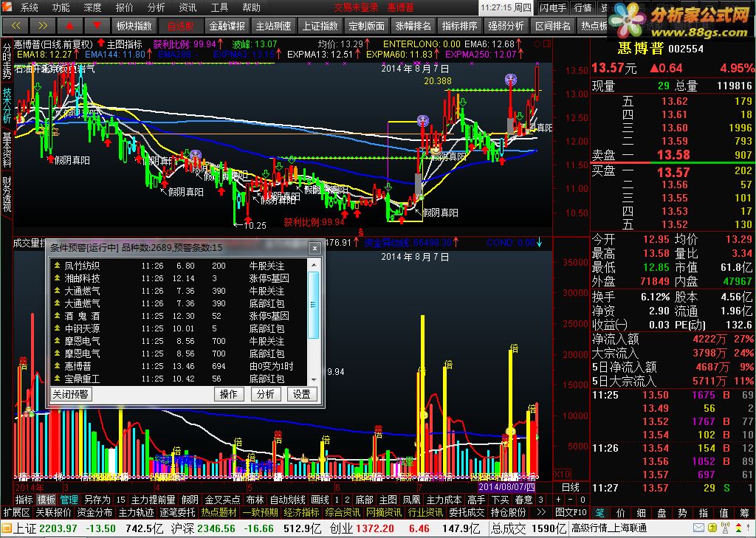
Task: Click the alert icon of the 宝鼎重工 row
Action: (x=58, y=379)
